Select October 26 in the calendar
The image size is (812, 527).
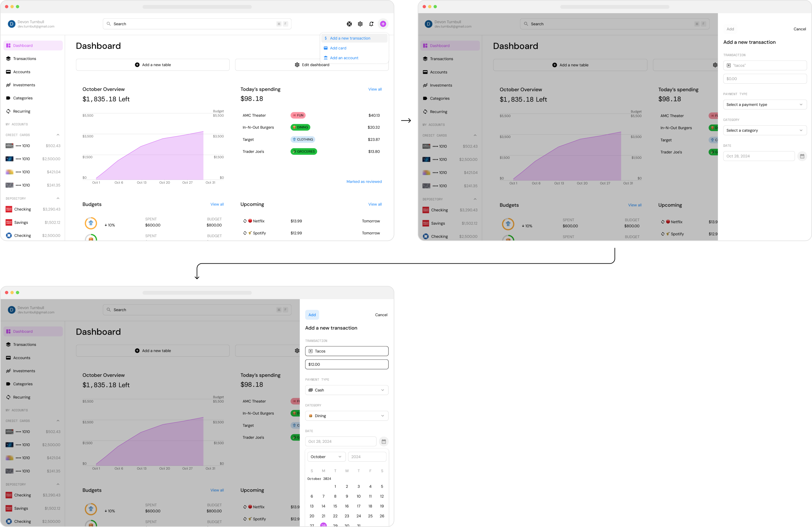382,516
